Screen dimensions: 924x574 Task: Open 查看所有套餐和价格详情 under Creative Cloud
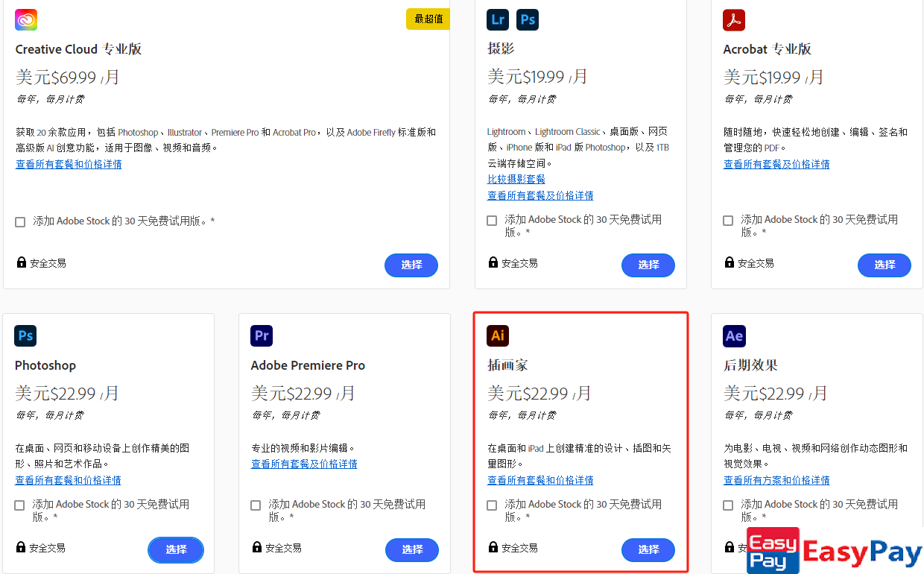[69, 164]
